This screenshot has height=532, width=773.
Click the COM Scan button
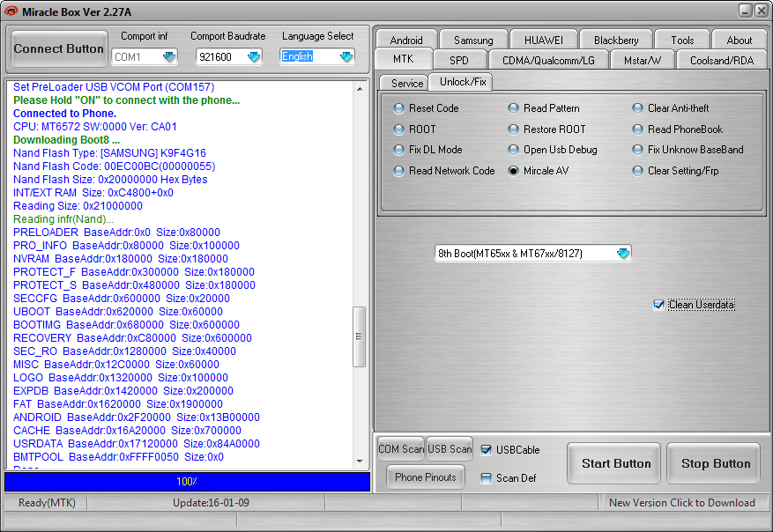coord(401,448)
